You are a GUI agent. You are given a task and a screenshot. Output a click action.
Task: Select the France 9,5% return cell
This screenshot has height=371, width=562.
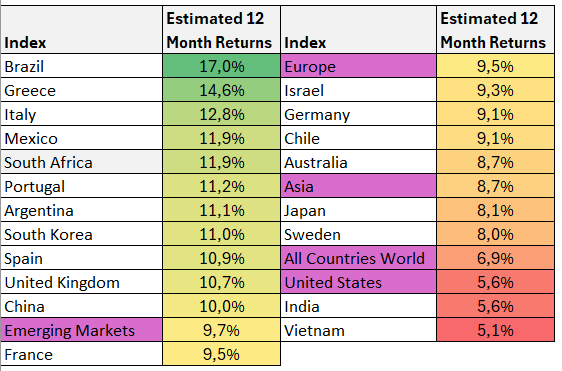coord(222,354)
